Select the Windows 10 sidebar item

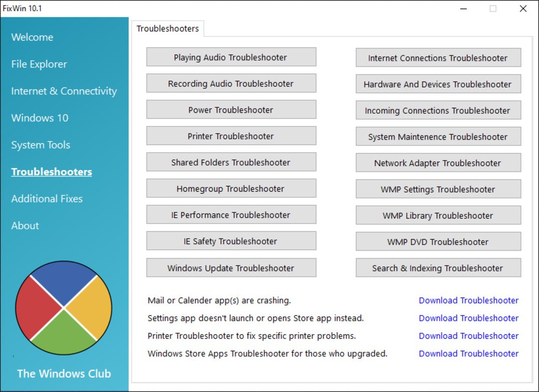pos(40,118)
